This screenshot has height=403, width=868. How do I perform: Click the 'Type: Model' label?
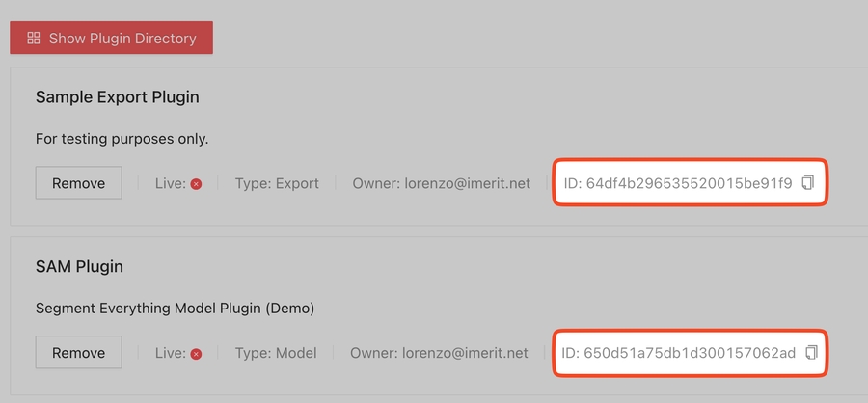[x=276, y=353]
